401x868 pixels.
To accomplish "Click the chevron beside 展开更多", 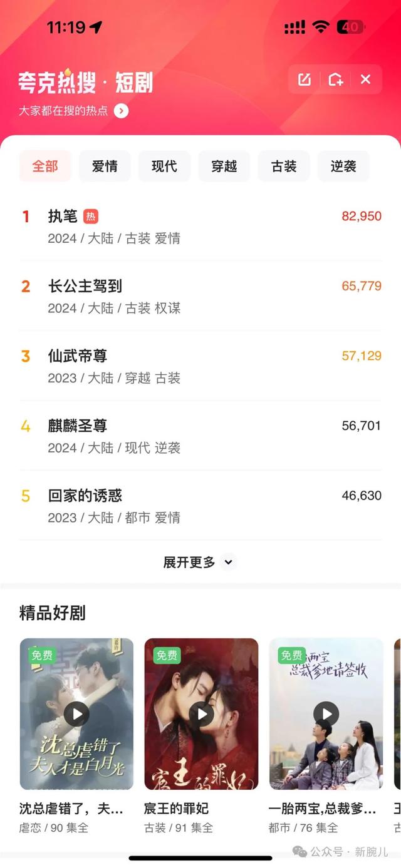I will click(228, 563).
